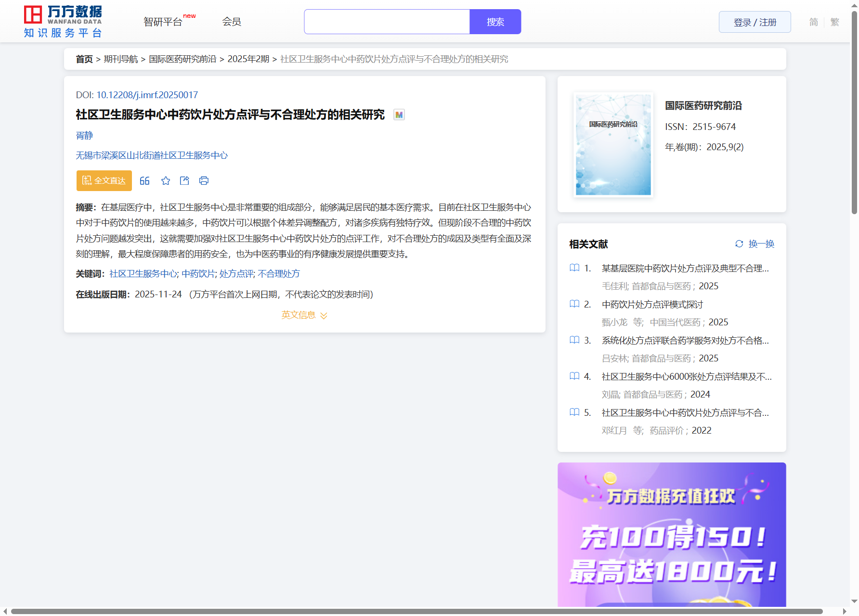Switch to traditional Chinese 繁

click(835, 22)
